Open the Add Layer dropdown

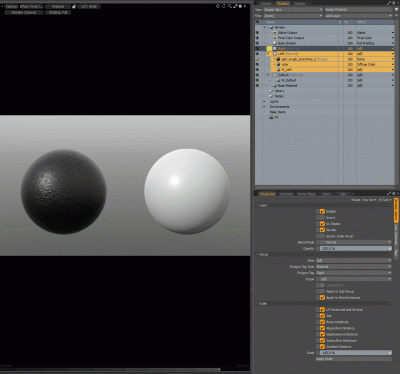coord(359,16)
